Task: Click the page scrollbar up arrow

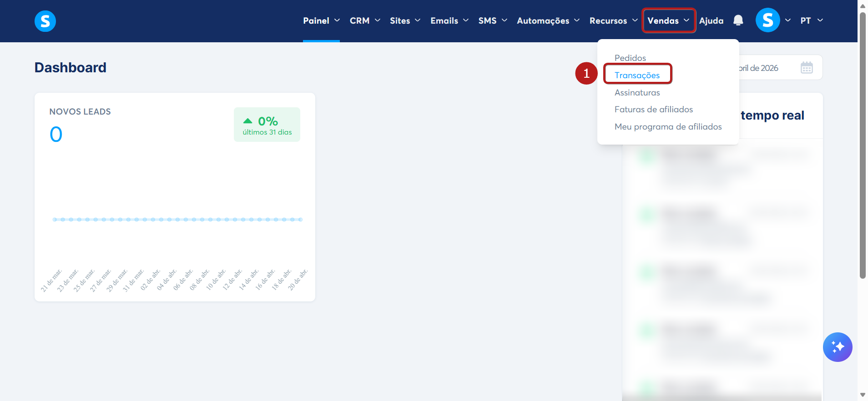Action: 863,6
